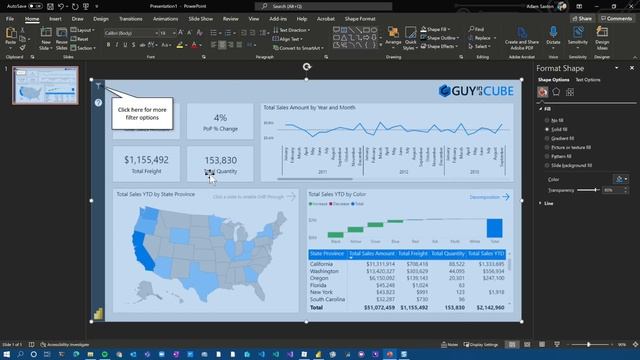Open the Section dropdown
The height and width of the screenshot is (360, 640).
[83, 48]
